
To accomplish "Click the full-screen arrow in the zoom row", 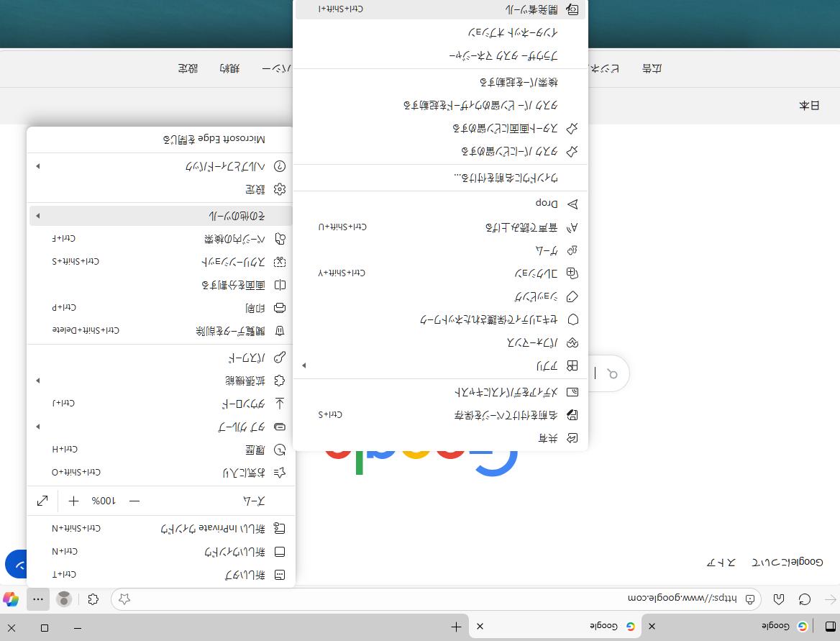I will 42,501.
